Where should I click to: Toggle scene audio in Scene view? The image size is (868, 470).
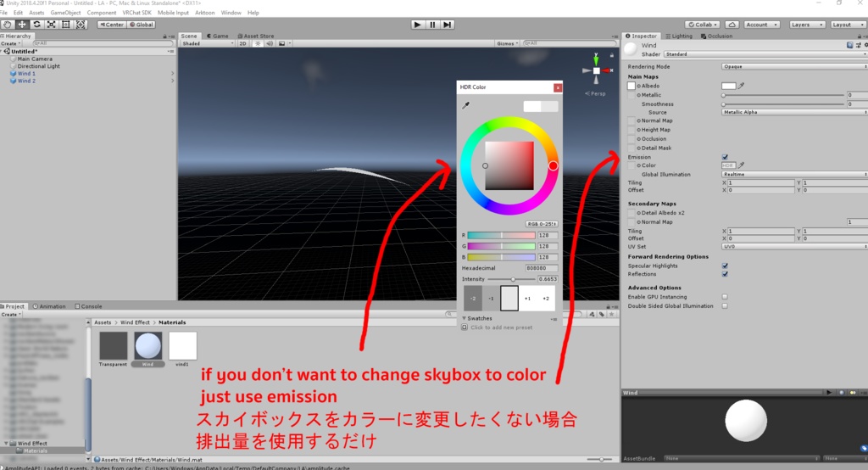tap(270, 43)
